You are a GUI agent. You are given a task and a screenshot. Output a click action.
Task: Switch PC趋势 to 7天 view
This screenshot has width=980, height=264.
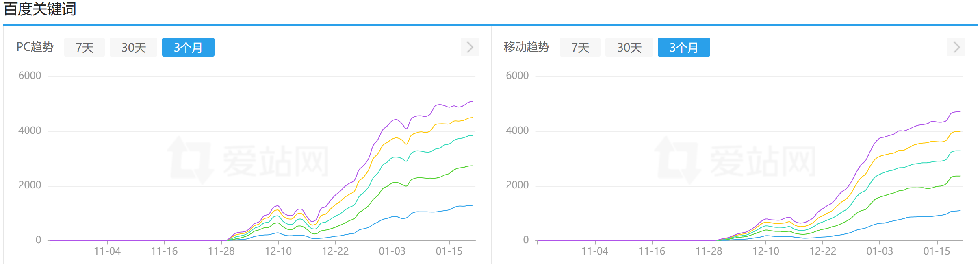85,48
